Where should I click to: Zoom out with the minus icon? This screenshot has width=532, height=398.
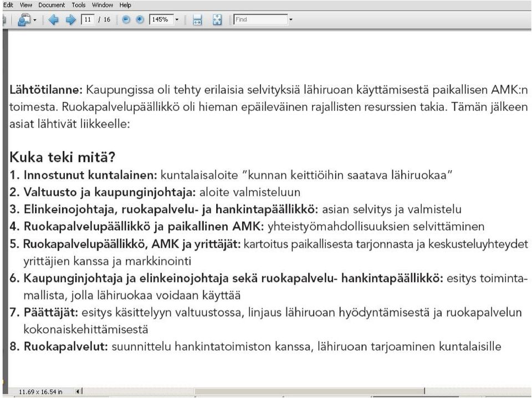(x=126, y=20)
